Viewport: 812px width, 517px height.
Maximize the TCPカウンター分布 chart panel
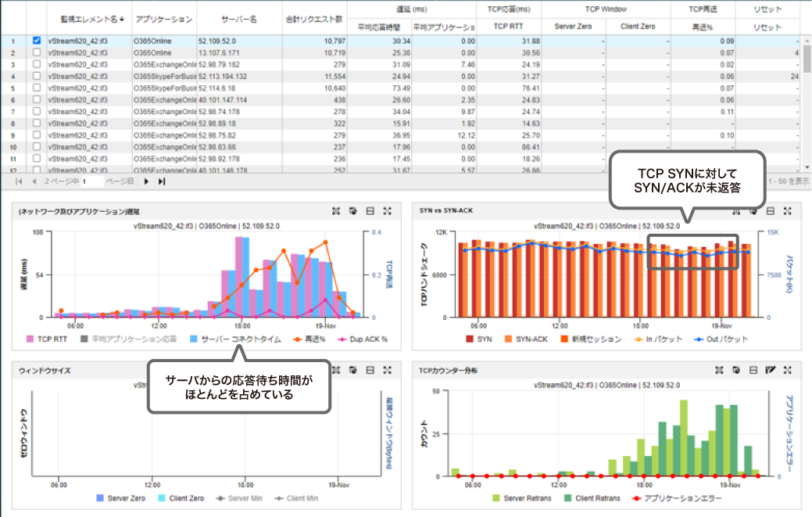pyautogui.click(x=787, y=370)
